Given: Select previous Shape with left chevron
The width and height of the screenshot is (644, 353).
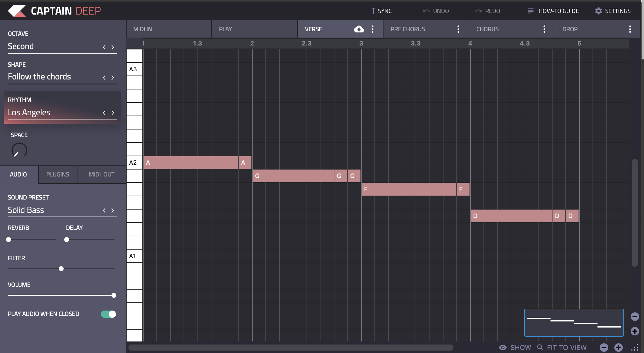Looking at the screenshot, I should (x=104, y=78).
